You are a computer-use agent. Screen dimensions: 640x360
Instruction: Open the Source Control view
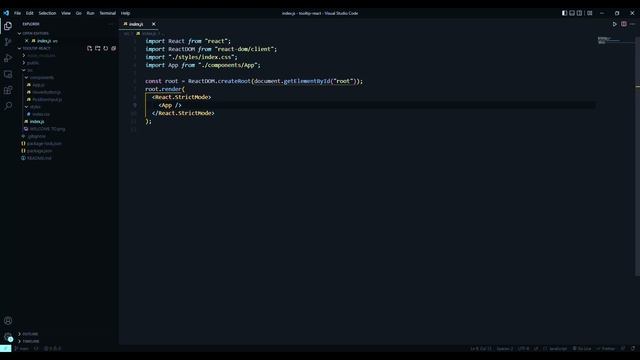pos(8,42)
